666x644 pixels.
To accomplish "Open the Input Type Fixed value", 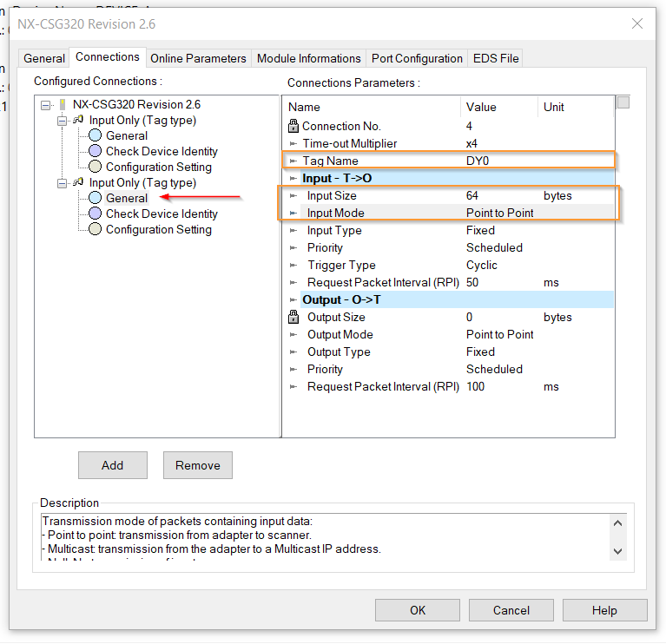I will (x=480, y=231).
